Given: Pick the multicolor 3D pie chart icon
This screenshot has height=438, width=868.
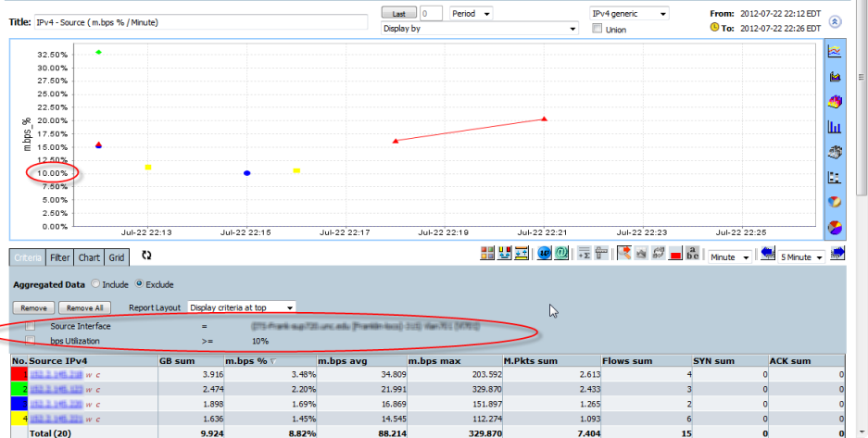Looking at the screenshot, I should (x=835, y=227).
